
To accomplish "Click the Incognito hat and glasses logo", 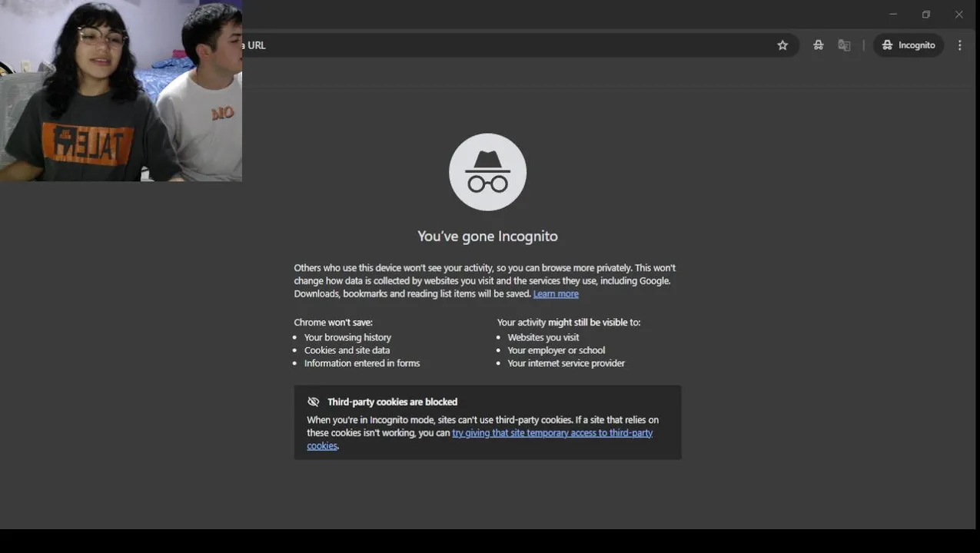I will pyautogui.click(x=487, y=172).
